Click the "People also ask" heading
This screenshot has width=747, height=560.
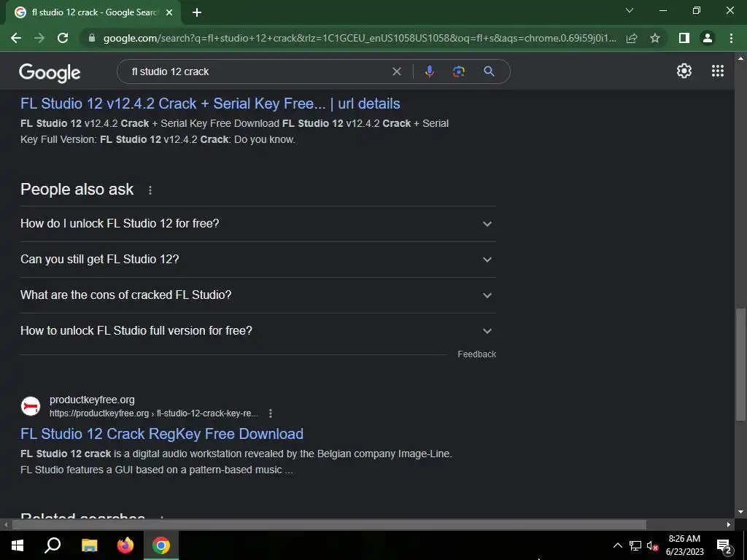pyautogui.click(x=77, y=190)
